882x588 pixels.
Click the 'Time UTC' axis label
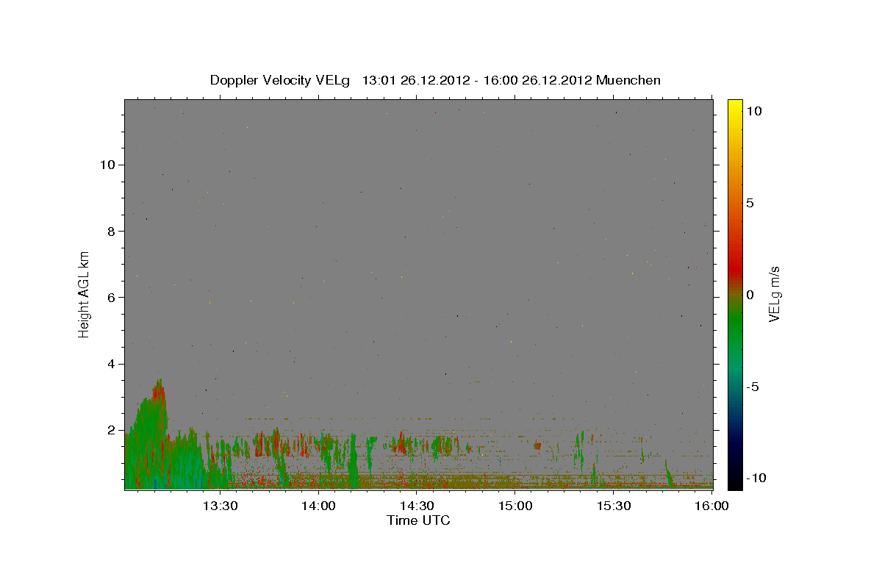pos(418,520)
